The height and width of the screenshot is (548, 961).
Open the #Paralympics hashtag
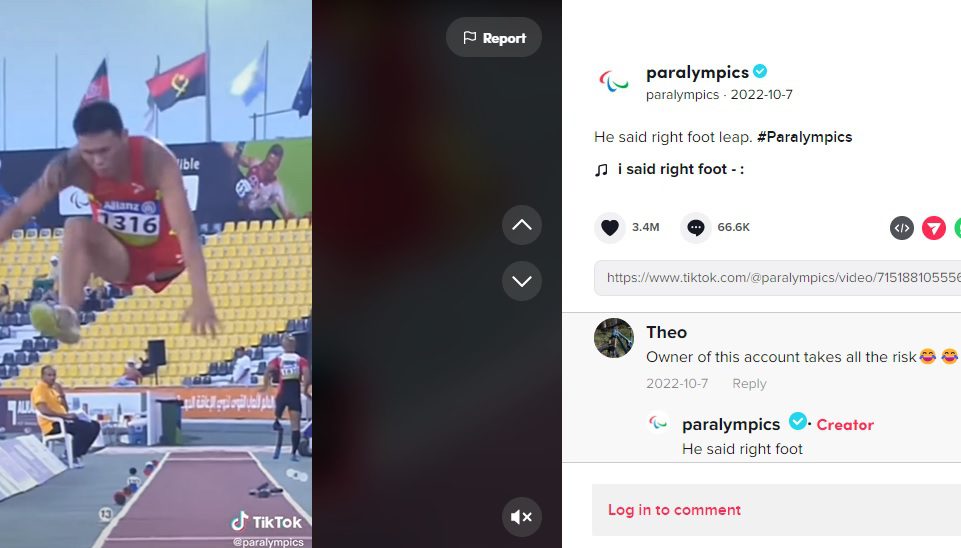(804, 137)
